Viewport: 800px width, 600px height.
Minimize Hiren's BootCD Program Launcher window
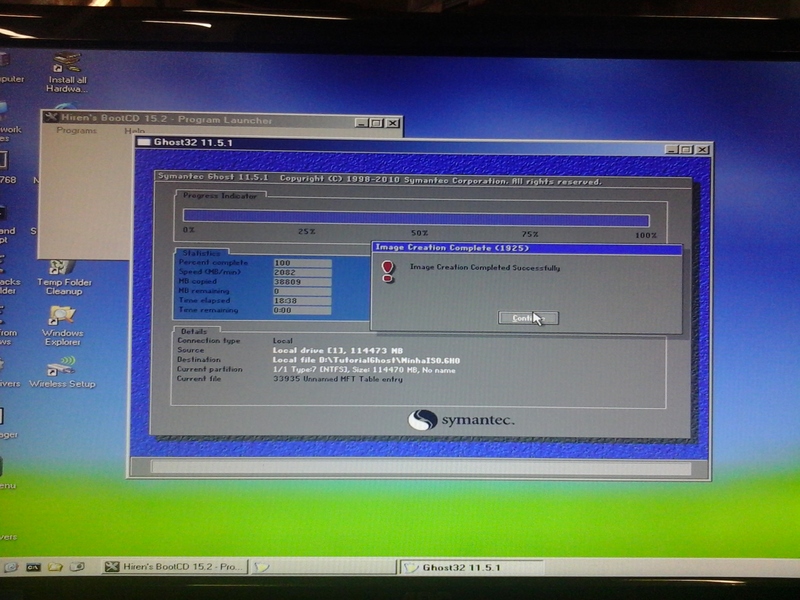coord(362,123)
